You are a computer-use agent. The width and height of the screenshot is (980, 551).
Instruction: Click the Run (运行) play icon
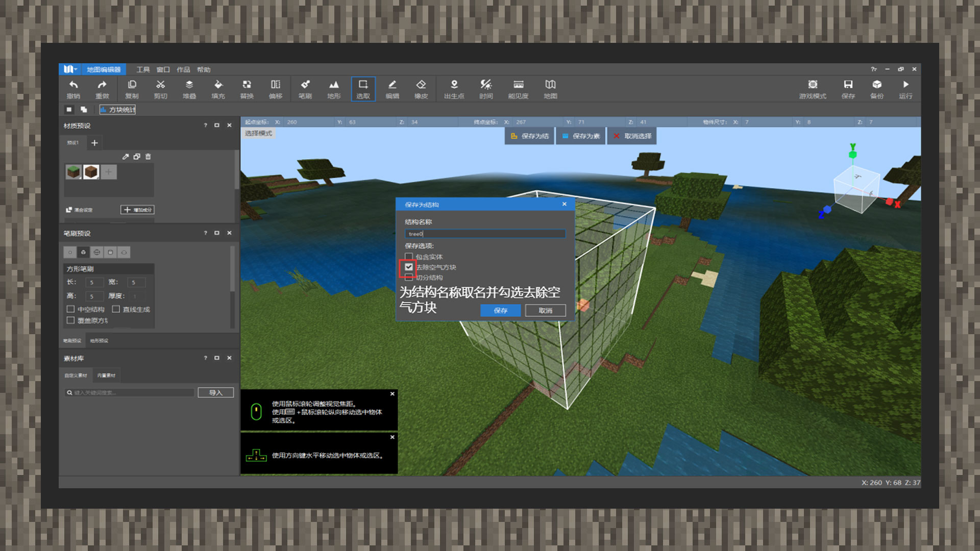905,89
